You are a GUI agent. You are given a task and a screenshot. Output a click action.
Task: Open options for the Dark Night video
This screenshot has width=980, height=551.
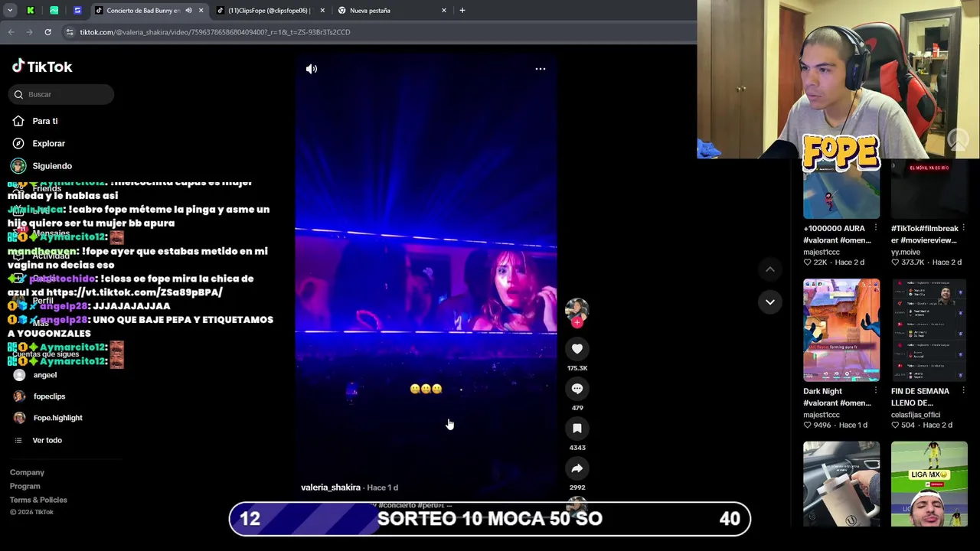tap(875, 391)
